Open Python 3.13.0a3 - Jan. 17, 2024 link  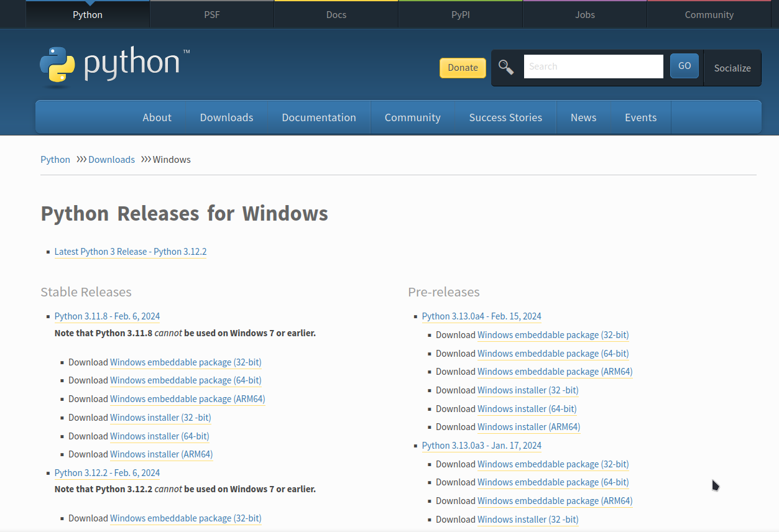[x=481, y=446]
